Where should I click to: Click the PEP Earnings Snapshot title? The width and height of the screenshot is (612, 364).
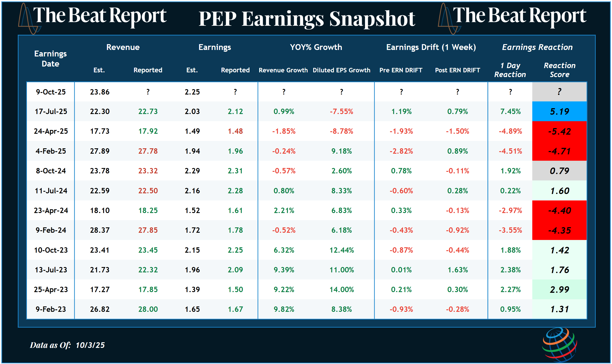pyautogui.click(x=307, y=19)
